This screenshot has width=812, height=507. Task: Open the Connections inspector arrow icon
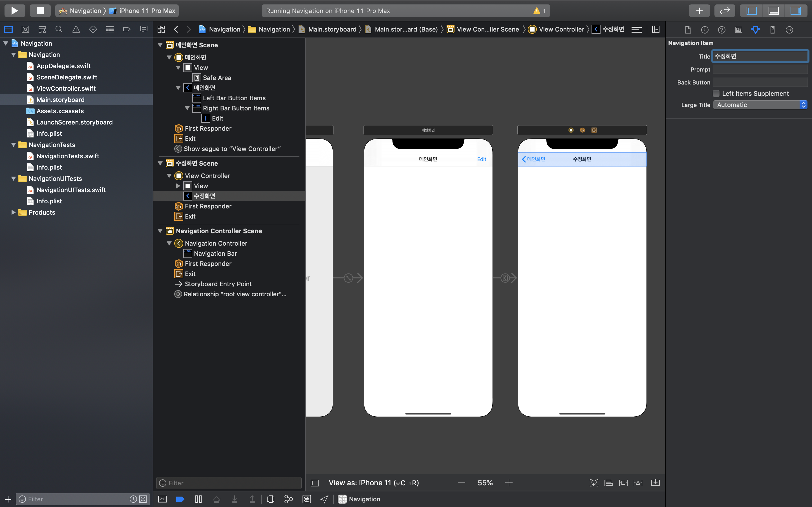pos(789,30)
